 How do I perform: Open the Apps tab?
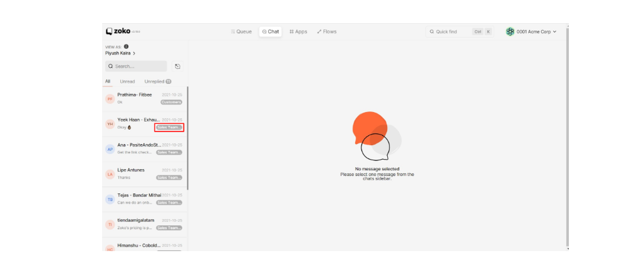[298, 31]
